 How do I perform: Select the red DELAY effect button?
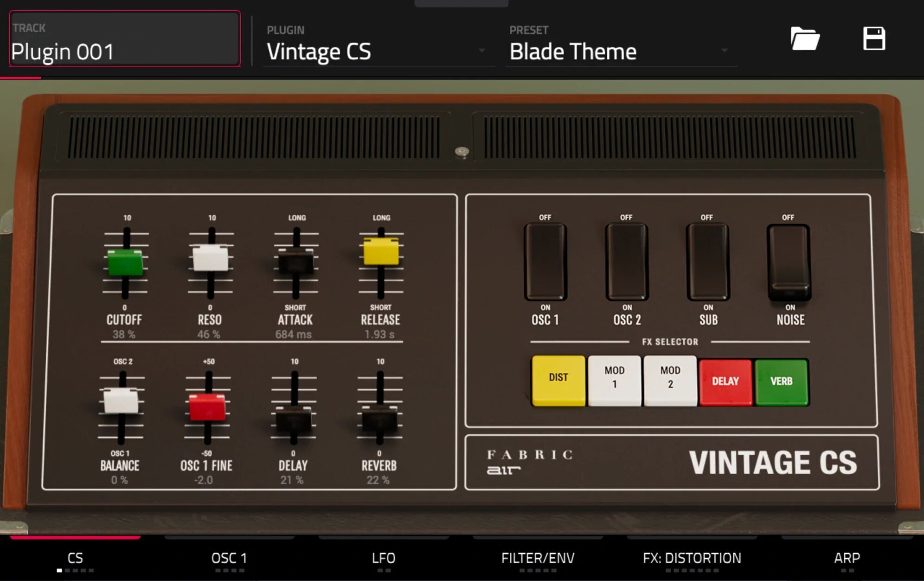point(725,382)
